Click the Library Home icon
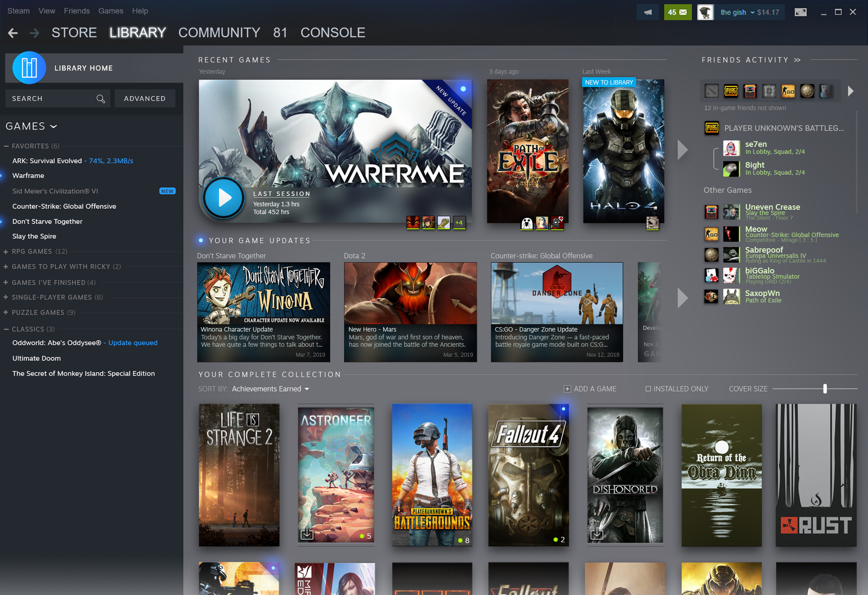This screenshot has height=595, width=868. 29,68
